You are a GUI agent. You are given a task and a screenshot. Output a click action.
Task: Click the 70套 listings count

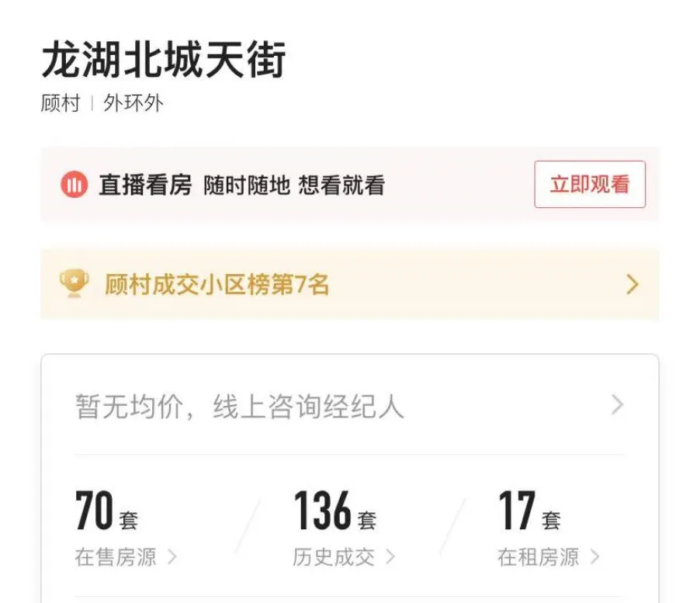[106, 512]
